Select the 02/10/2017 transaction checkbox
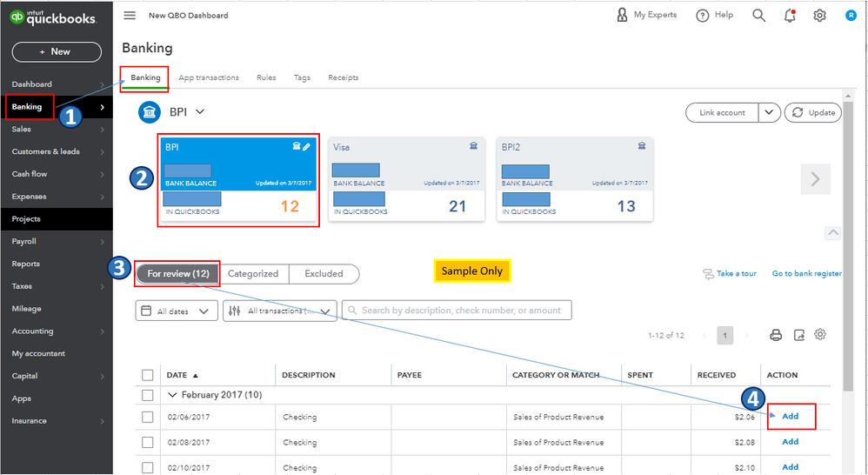Screen dimensions: 868x475 pyautogui.click(x=147, y=468)
